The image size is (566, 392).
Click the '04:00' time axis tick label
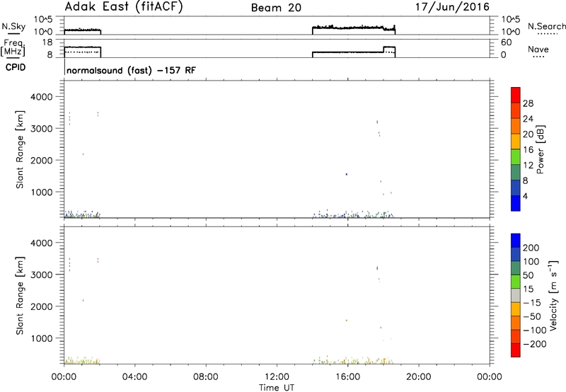pyautogui.click(x=134, y=377)
